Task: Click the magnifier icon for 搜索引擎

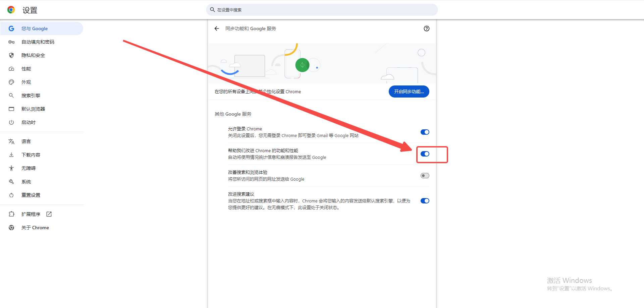Action: pos(11,96)
